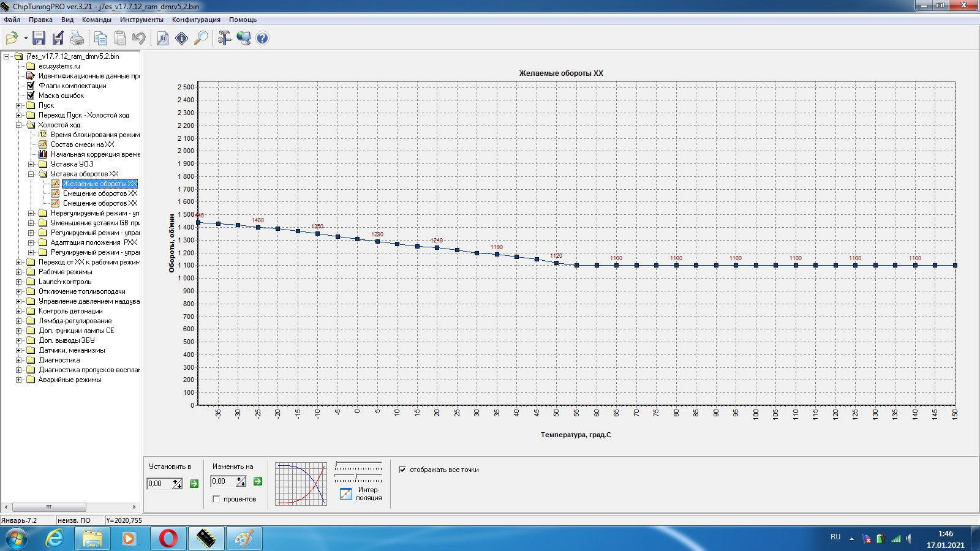This screenshot has height=551, width=980.
Task: Collapse the root j7es_v17.7.12_ram_dmrv5,2.bin node
Action: coord(7,56)
